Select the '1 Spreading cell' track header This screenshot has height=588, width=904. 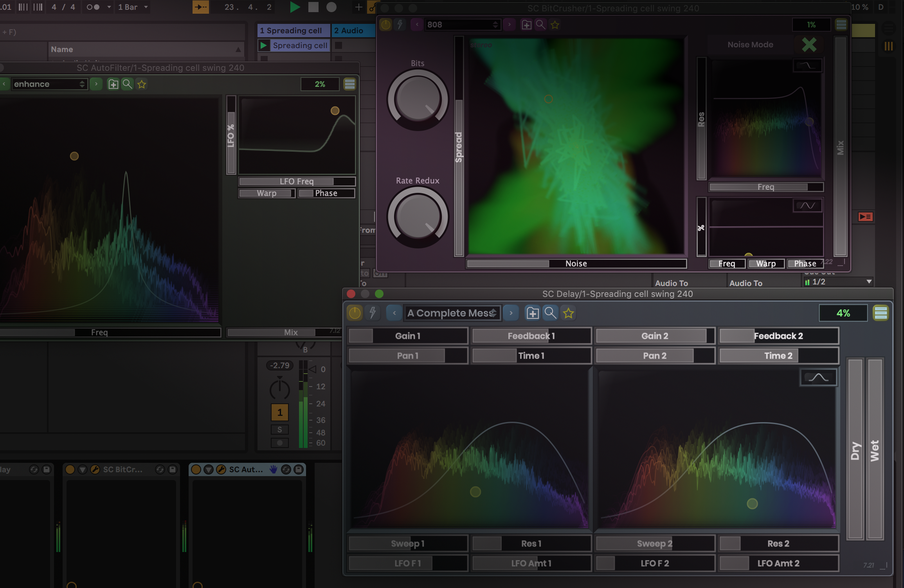click(x=293, y=31)
